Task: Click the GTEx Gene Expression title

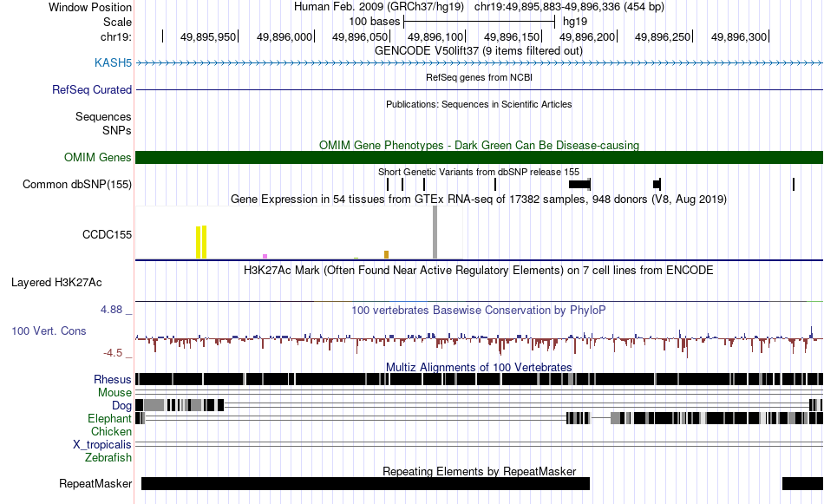Action: click(x=479, y=200)
